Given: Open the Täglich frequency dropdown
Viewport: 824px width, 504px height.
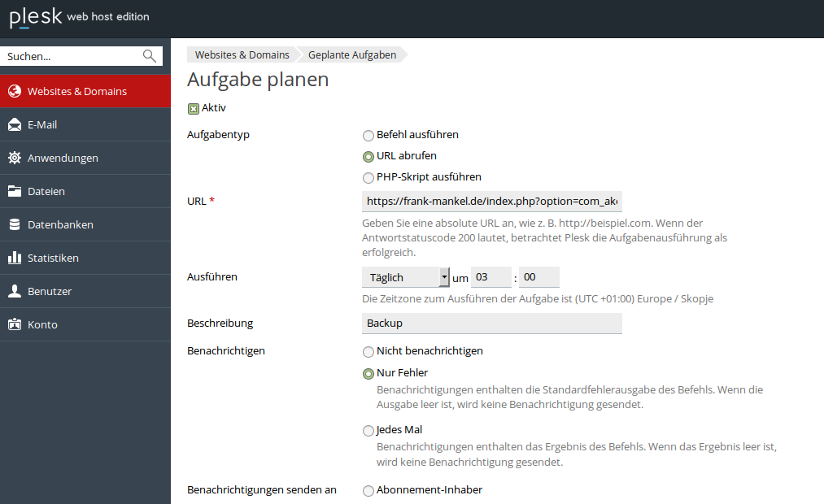Looking at the screenshot, I should tap(406, 277).
